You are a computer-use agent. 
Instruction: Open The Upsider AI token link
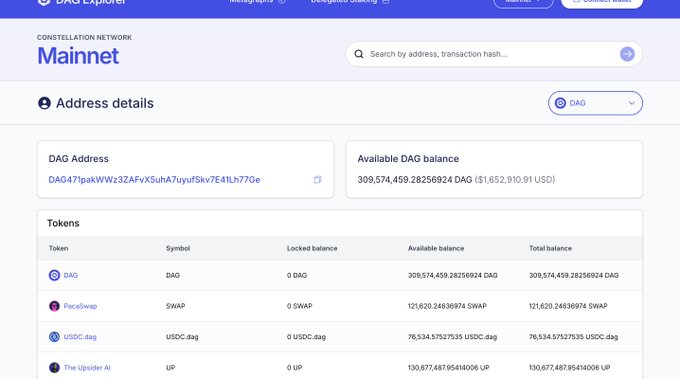click(87, 368)
